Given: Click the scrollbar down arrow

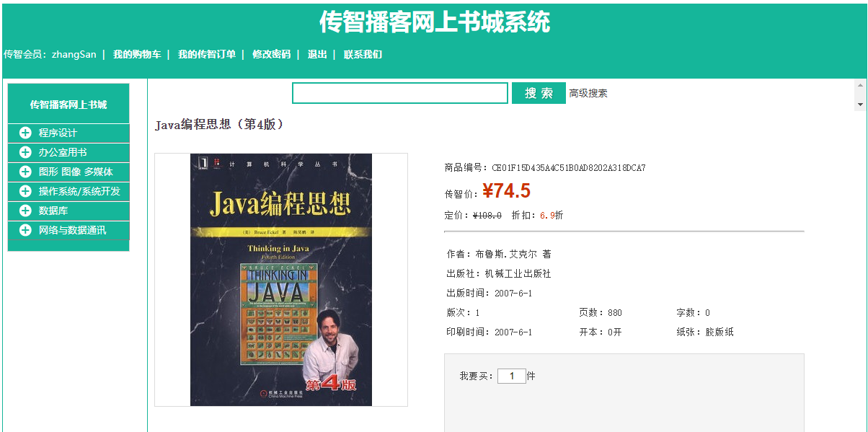Looking at the screenshot, I should point(860,105).
